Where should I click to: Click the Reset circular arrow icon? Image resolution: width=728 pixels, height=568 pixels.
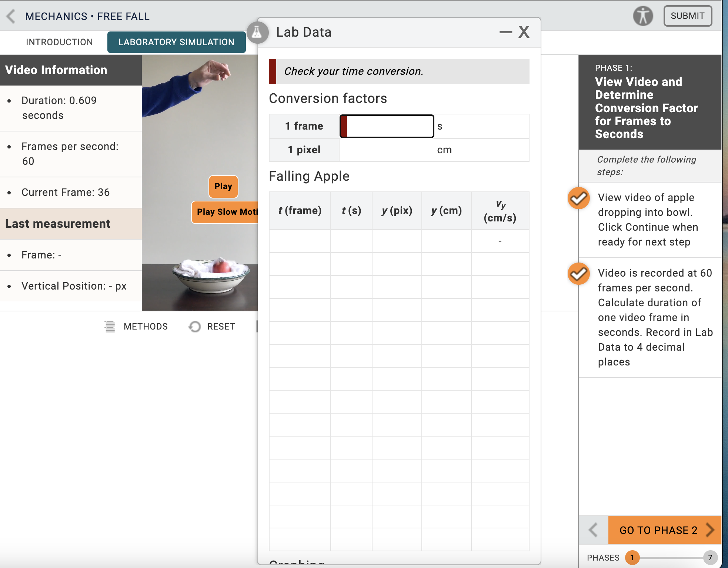[x=195, y=326]
